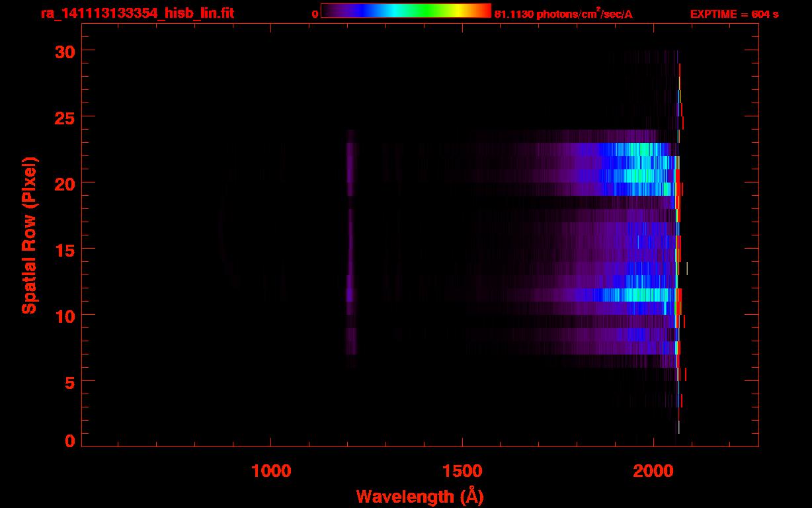Click the EXPTIME = 604 s label

[734, 14]
